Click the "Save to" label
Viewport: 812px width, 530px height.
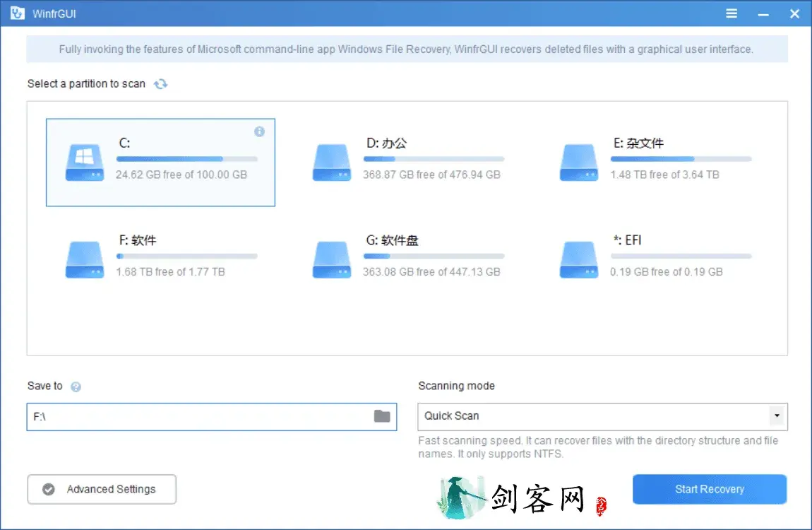[x=44, y=386]
